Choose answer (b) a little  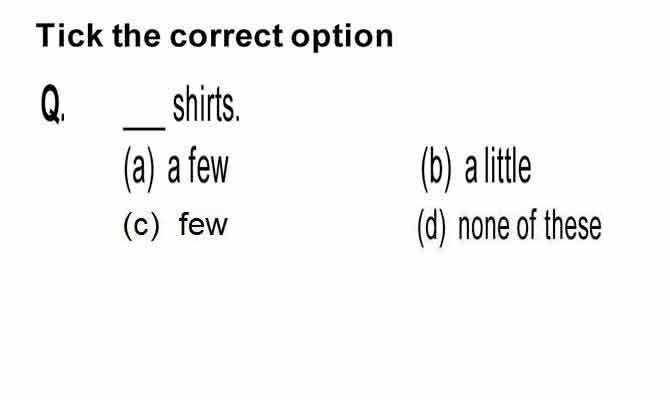[476, 168]
